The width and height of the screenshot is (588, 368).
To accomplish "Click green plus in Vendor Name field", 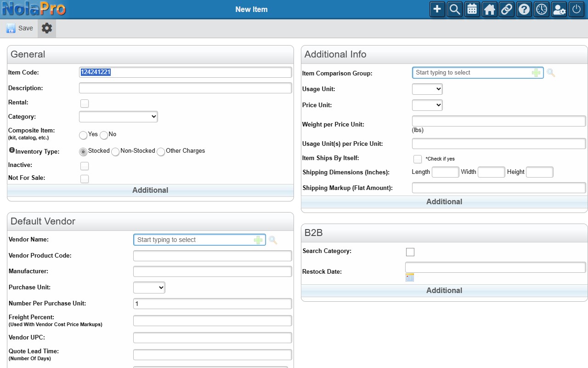I will coord(258,240).
